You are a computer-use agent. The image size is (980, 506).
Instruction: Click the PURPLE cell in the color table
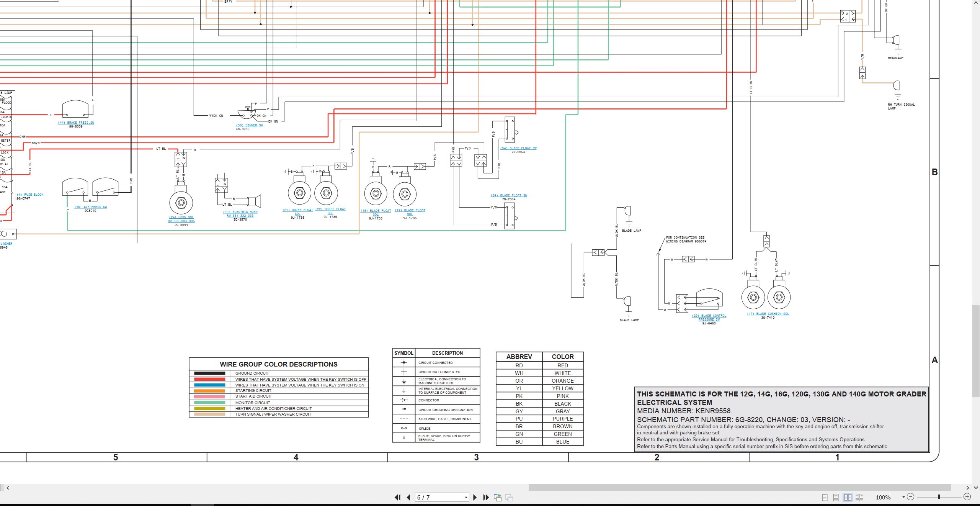pos(563,419)
